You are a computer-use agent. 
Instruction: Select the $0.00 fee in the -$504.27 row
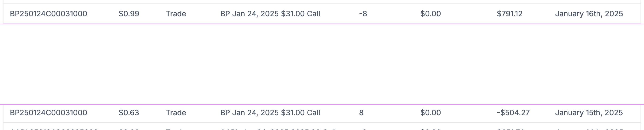click(430, 113)
